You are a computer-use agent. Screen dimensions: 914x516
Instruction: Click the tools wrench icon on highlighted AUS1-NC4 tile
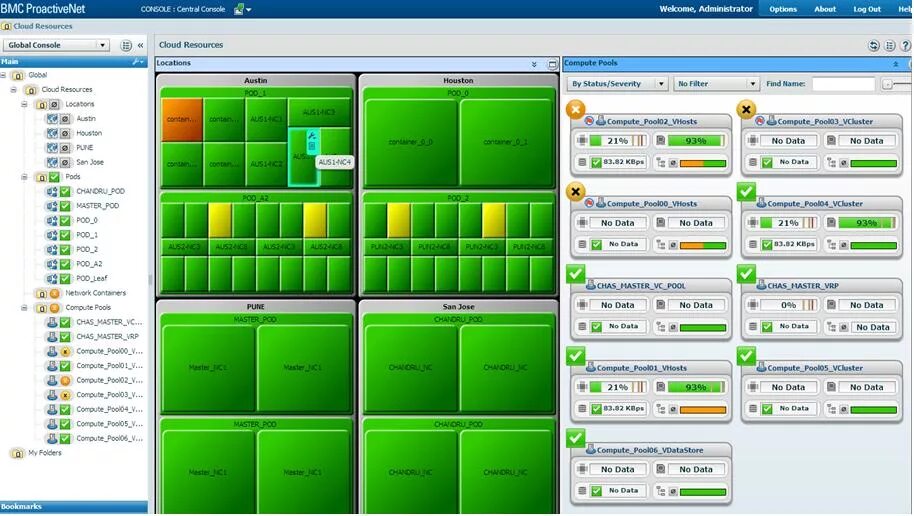[x=312, y=135]
